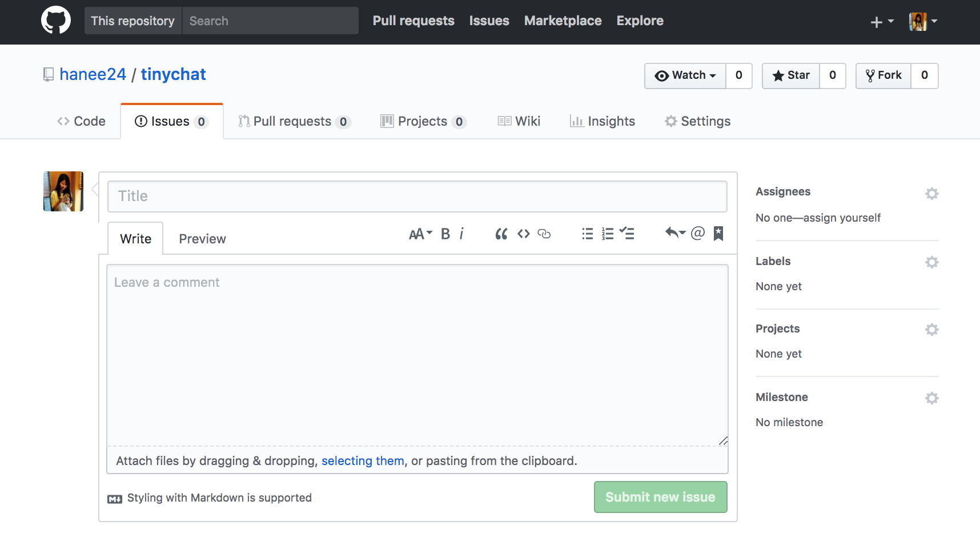980x545 pixels.
Task: Insert a code snippet
Action: [524, 234]
